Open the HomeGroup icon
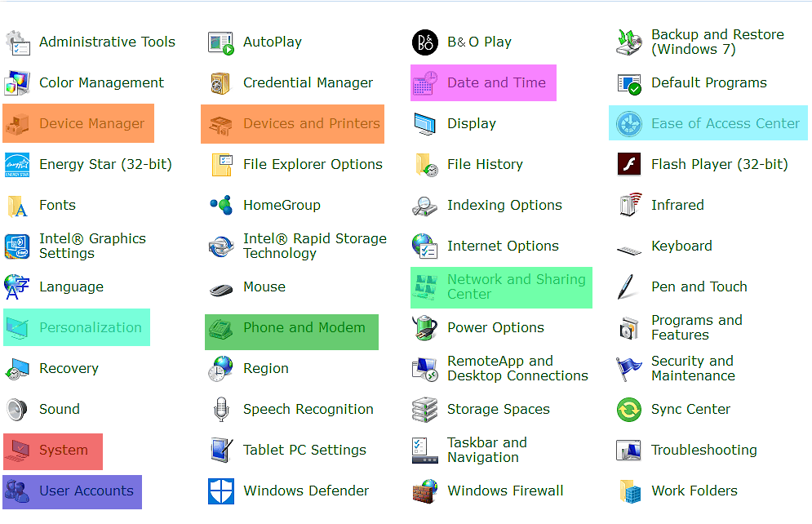The height and width of the screenshot is (524, 812). [x=221, y=205]
